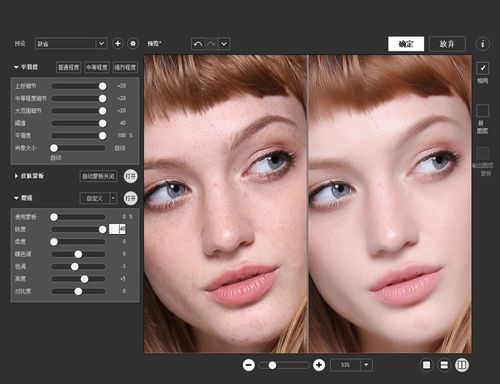This screenshot has width=500, height=384.
Task: Expand the 皮肤蒙板 skin mask section
Action: 16,176
